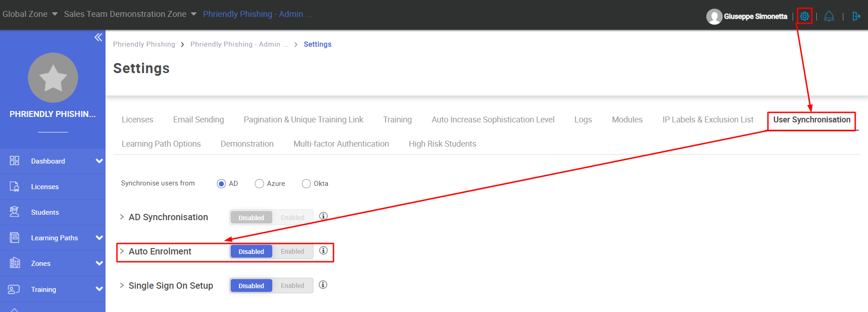Open IP Labels & Exclusion List tab
Viewport: 868px width, 312px height.
coord(708,120)
